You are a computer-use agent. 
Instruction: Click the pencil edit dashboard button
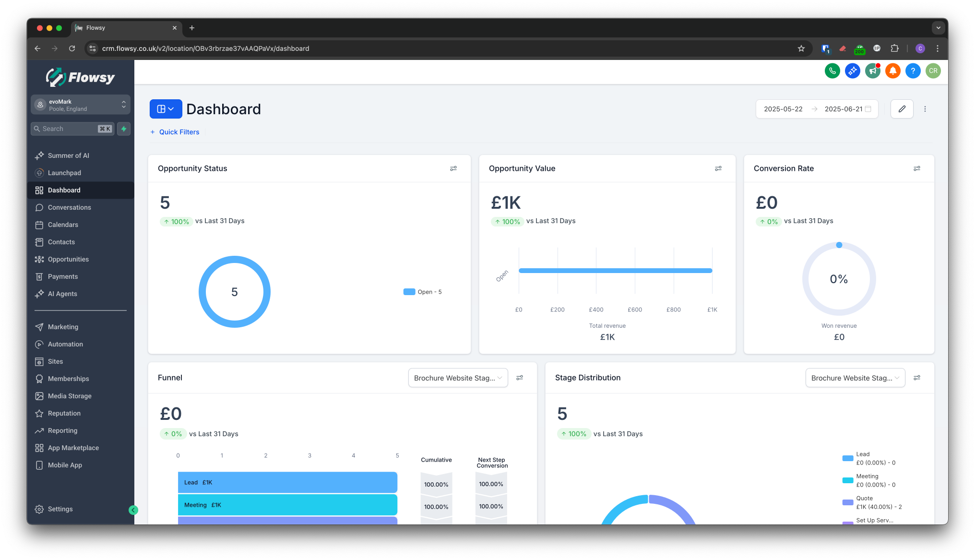coord(902,109)
